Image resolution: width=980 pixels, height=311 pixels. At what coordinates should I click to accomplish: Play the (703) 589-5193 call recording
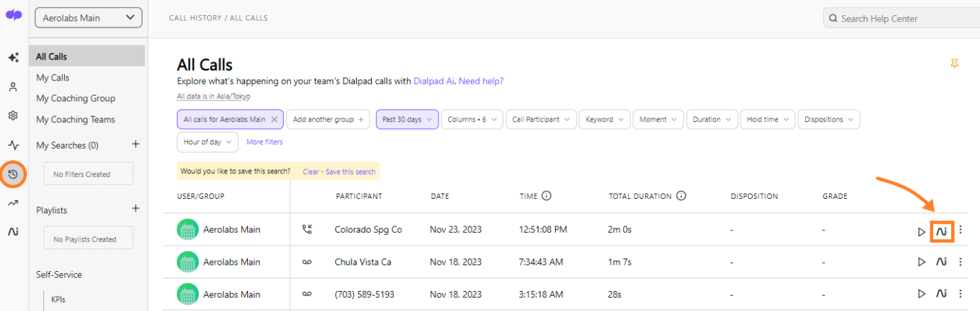pyautogui.click(x=921, y=294)
